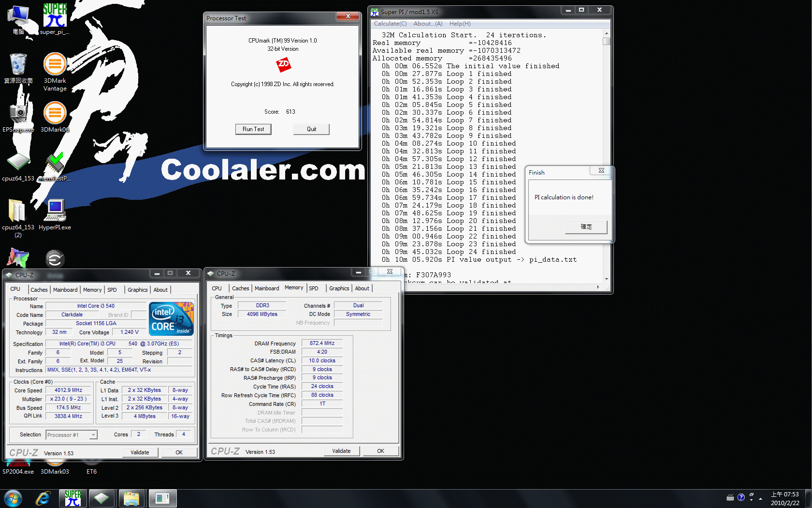
Task: Click Super PI horizontal scrollbar right arrow
Action: [x=598, y=287]
